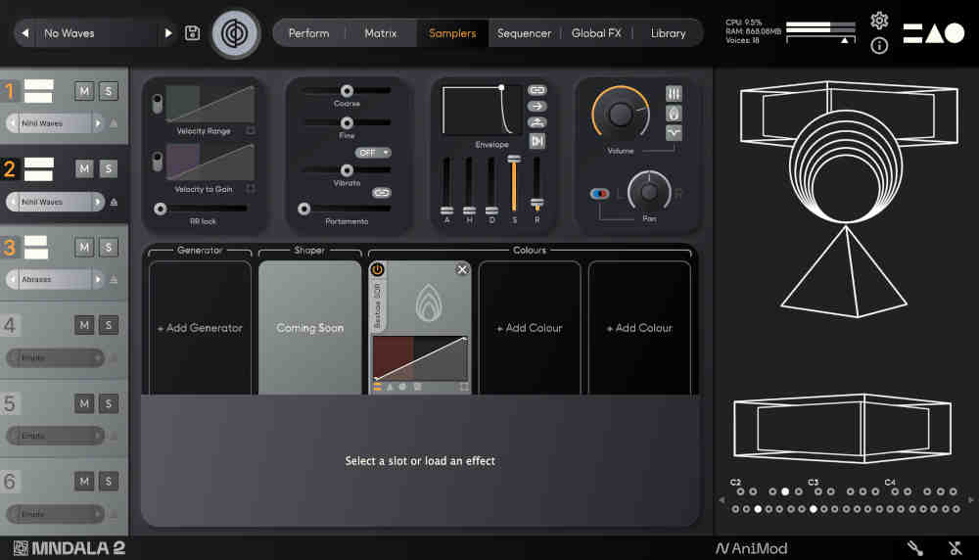
Task: Click the circular Mindala logo button
Action: (236, 33)
